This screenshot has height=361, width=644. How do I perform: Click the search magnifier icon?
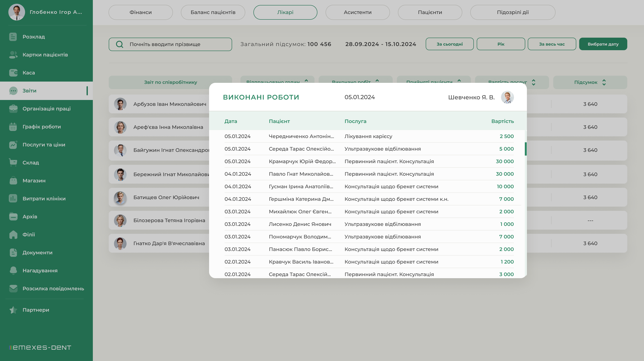120,44
